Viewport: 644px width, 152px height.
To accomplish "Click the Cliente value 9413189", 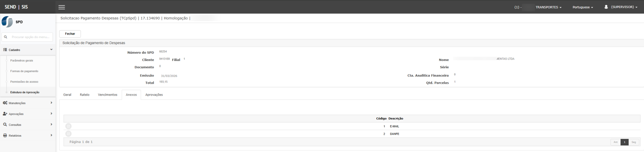I will (164, 59).
